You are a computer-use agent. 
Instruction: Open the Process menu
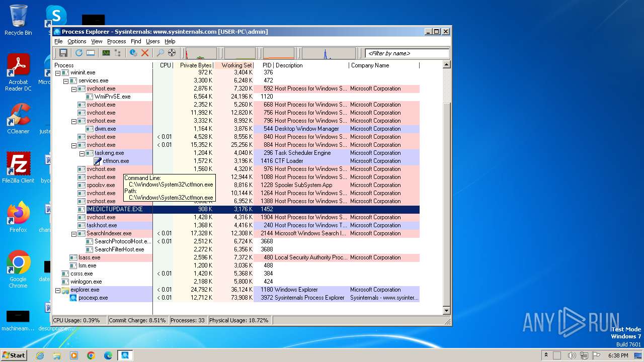click(x=116, y=41)
